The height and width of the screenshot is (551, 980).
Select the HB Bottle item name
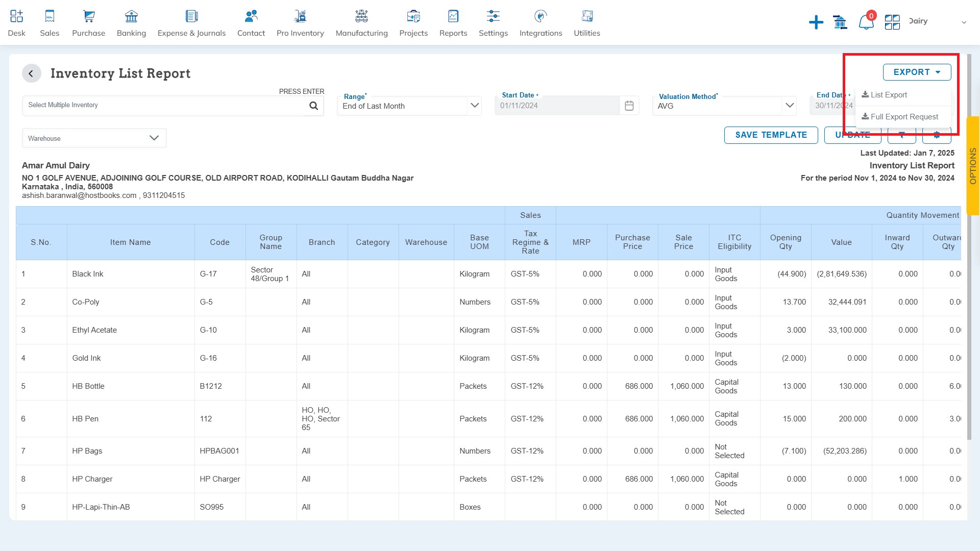(88, 386)
